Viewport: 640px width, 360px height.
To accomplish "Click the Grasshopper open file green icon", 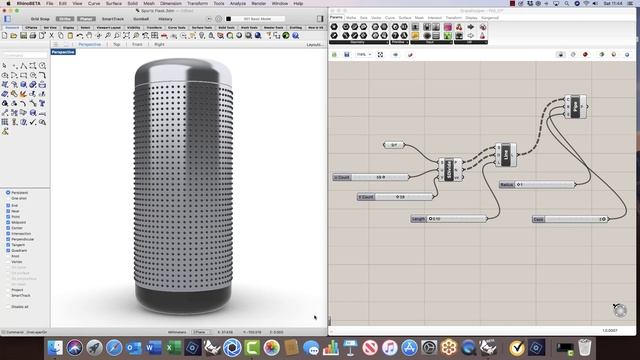I will (334, 55).
